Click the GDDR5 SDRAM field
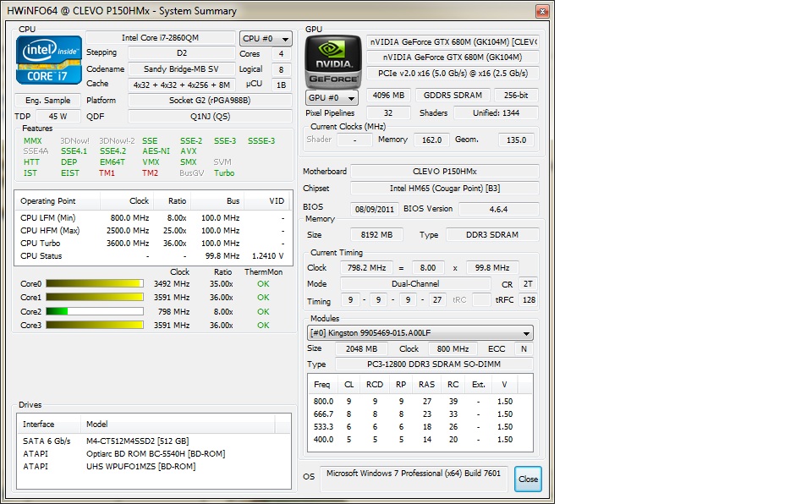 coord(453,96)
